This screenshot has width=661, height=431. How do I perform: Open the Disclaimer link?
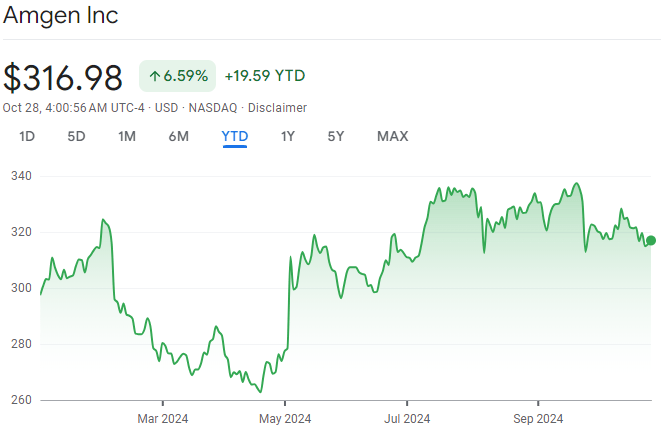[277, 108]
